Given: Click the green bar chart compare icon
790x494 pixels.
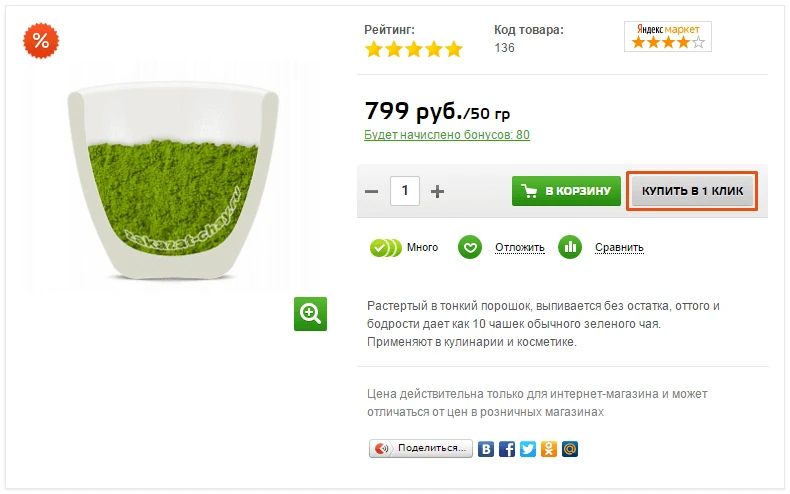Looking at the screenshot, I should pos(570,247).
